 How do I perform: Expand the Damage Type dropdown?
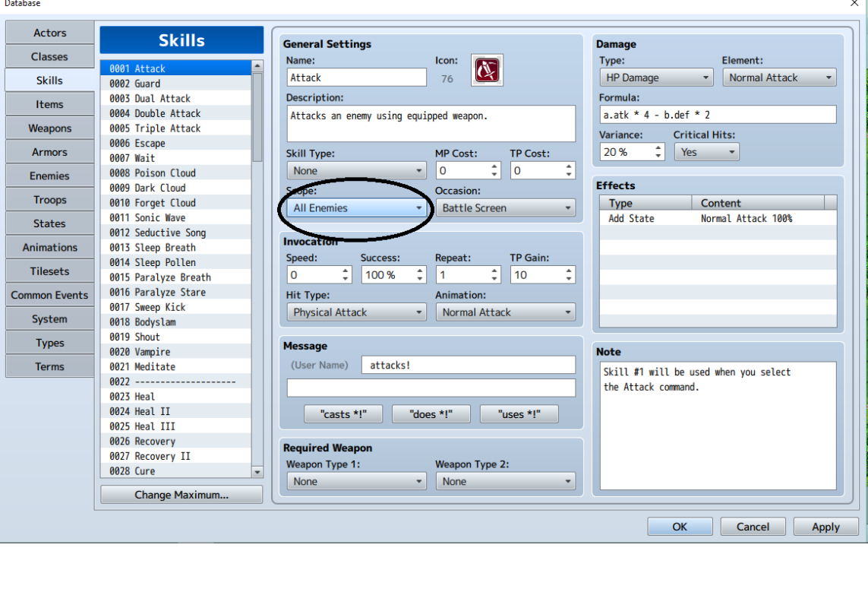click(x=657, y=78)
